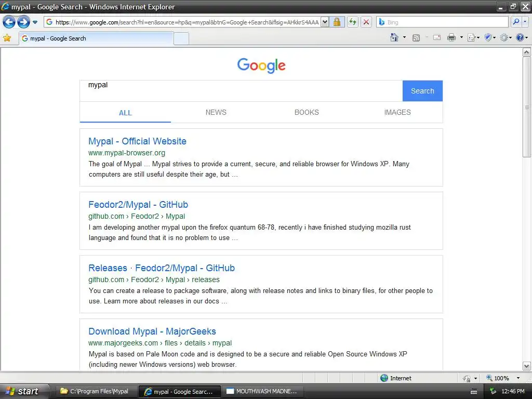
Task: Click 'github.com › Feodor2 › Mypal' breadcrumb
Action: [137, 216]
